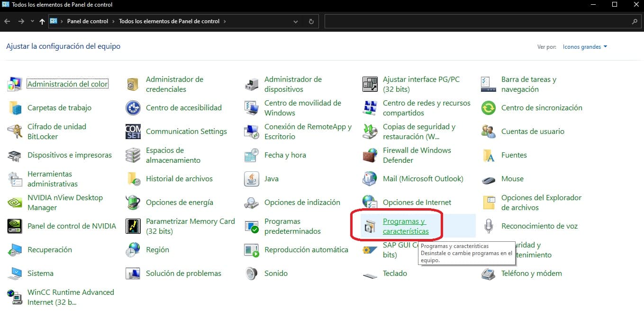644x318 pixels.
Task: Open Cuentas de usuario icon
Action: pos(489,132)
